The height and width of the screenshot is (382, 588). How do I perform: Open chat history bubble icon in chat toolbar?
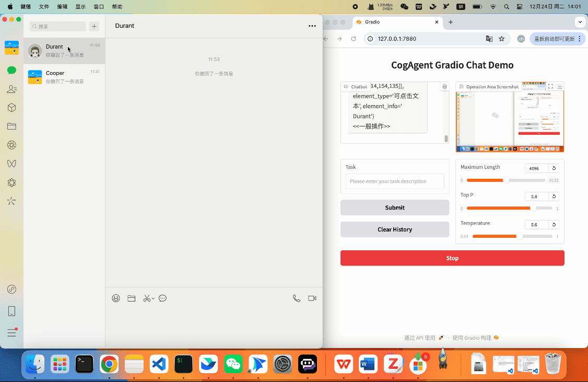[162, 298]
